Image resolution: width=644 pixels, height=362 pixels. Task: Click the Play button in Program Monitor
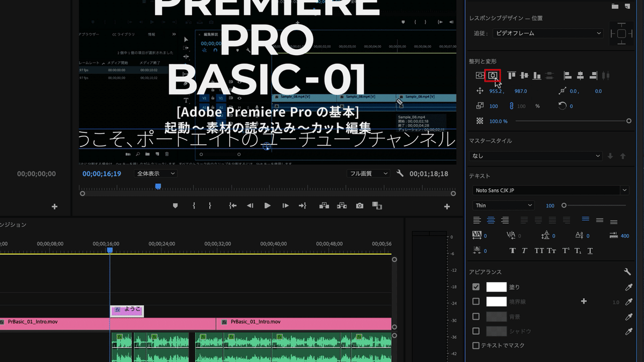[267, 205]
